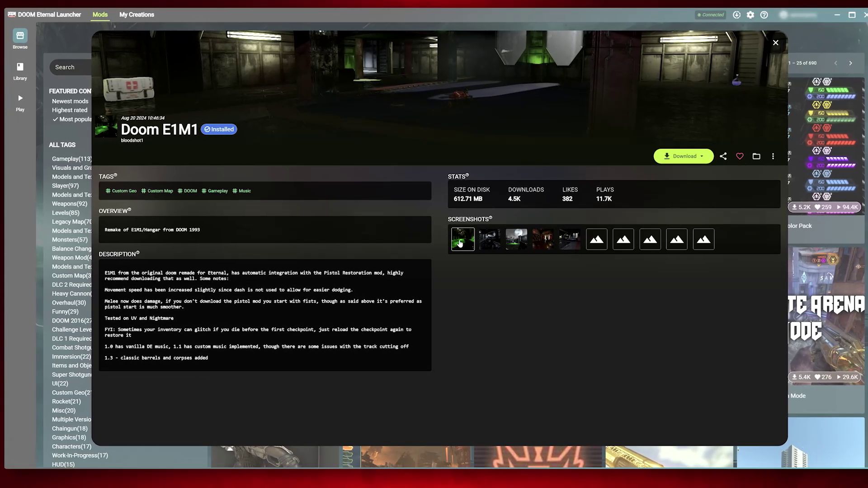Filter by HUD(15) tag
868x488 pixels.
click(x=63, y=465)
